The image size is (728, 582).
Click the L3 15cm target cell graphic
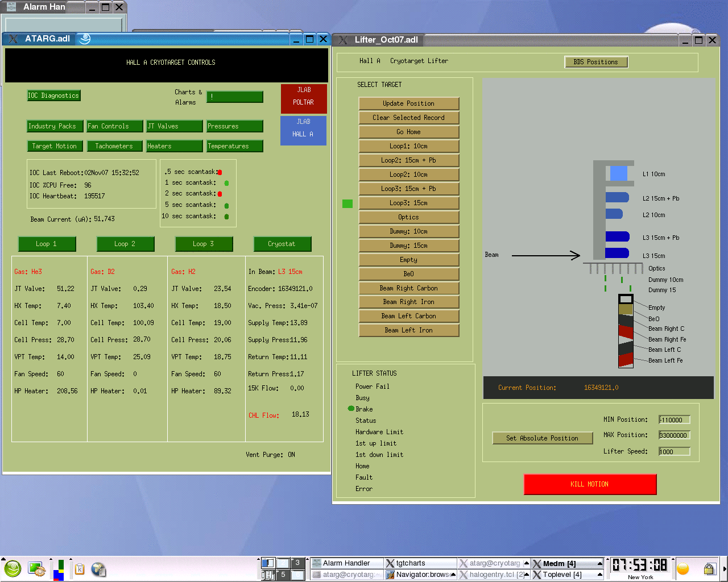click(x=617, y=253)
